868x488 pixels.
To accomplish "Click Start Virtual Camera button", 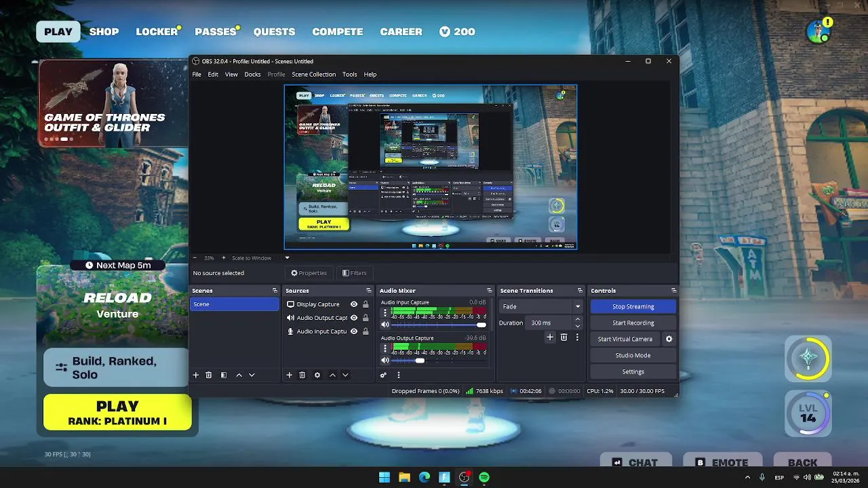I will click(625, 339).
